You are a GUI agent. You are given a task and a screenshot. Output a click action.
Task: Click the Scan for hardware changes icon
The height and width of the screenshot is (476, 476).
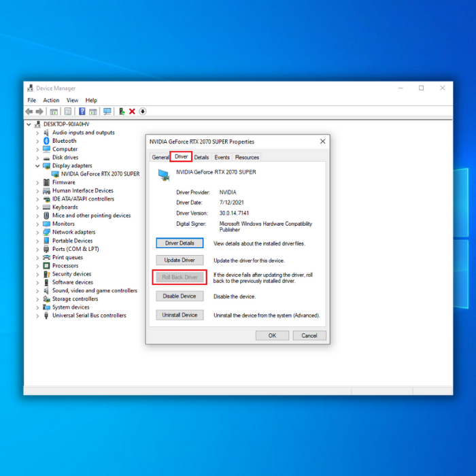107,112
